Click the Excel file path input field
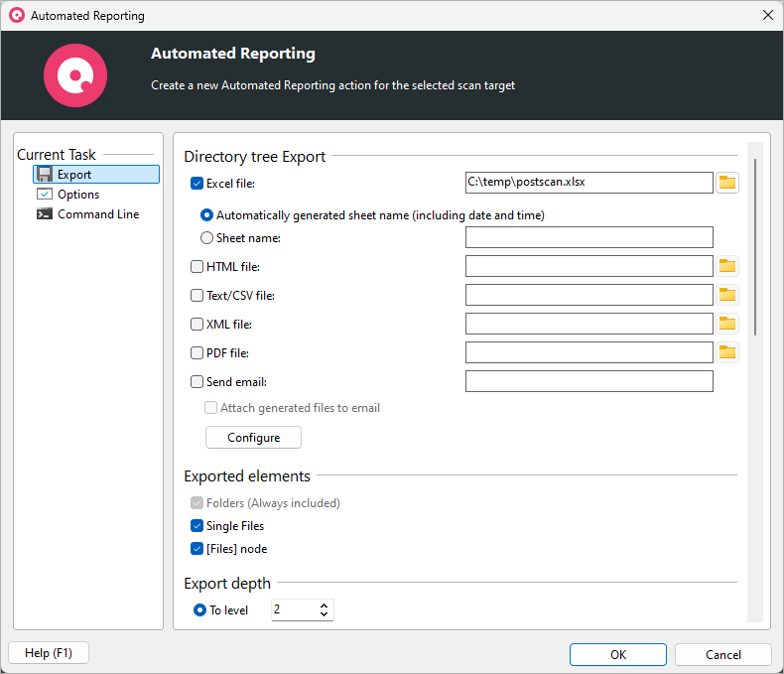This screenshot has width=784, height=674. (x=588, y=183)
